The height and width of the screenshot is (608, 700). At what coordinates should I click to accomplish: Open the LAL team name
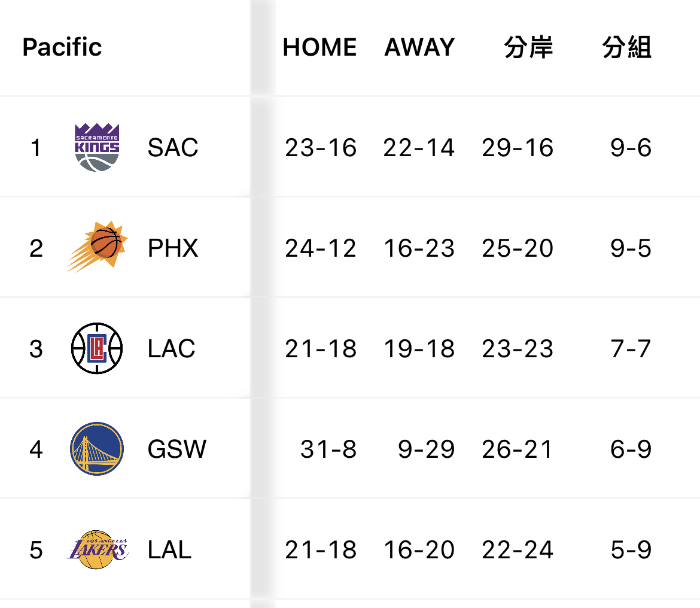170,549
